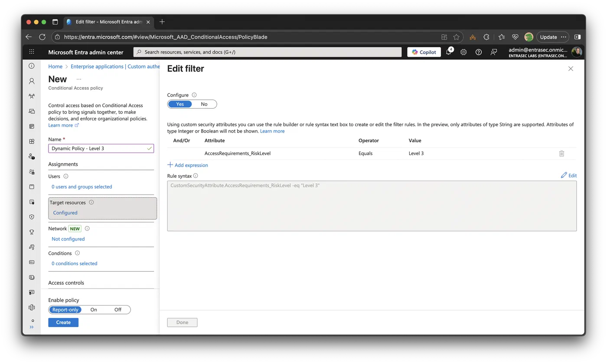Open the more options ellipsis beside New
The height and width of the screenshot is (364, 607).
pyautogui.click(x=79, y=79)
